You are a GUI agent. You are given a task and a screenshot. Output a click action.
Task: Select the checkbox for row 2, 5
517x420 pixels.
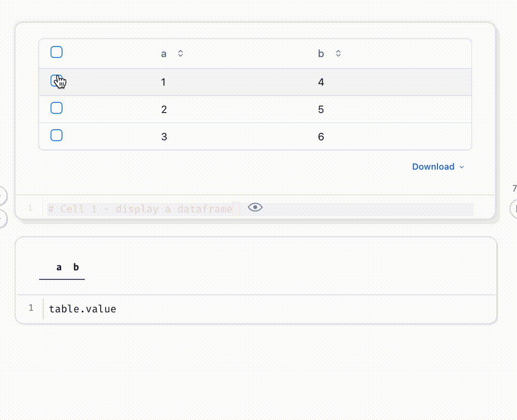pyautogui.click(x=56, y=108)
